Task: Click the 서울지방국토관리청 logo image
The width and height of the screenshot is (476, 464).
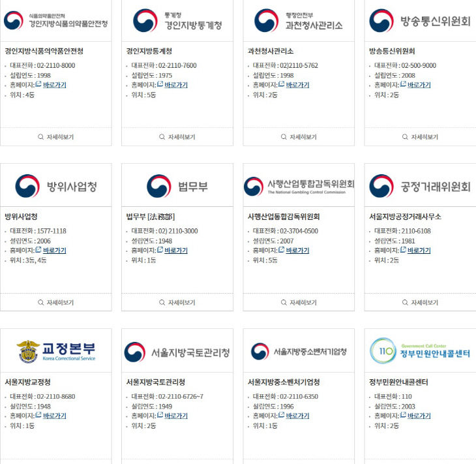Action: click(x=177, y=352)
